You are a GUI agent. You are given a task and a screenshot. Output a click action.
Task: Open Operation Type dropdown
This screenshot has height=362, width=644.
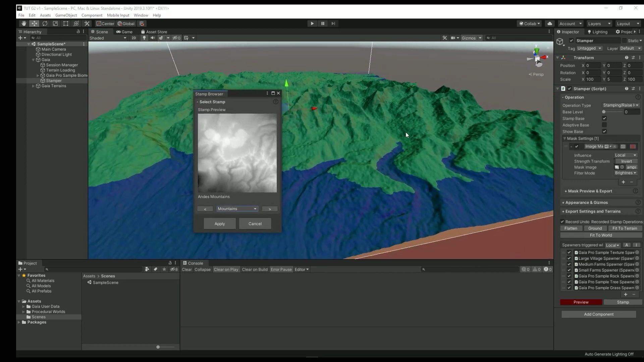click(621, 105)
